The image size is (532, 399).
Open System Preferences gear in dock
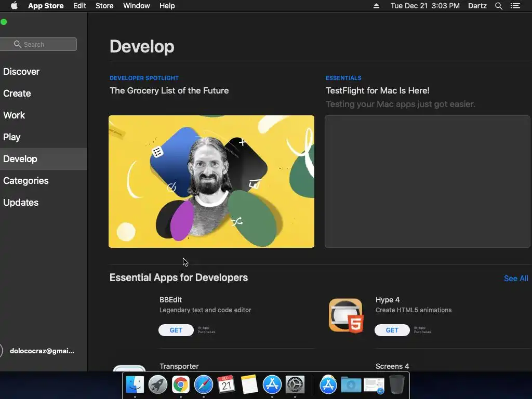(x=295, y=385)
